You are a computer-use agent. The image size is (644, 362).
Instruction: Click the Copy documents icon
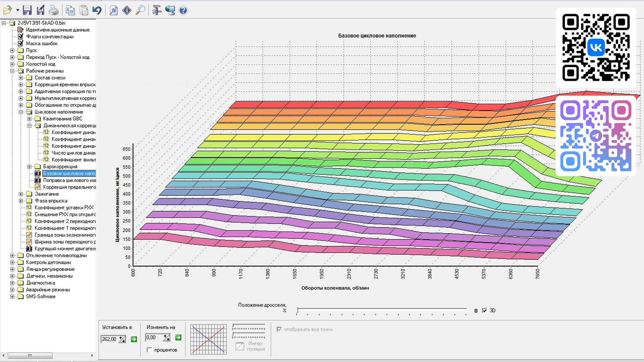(x=70, y=10)
